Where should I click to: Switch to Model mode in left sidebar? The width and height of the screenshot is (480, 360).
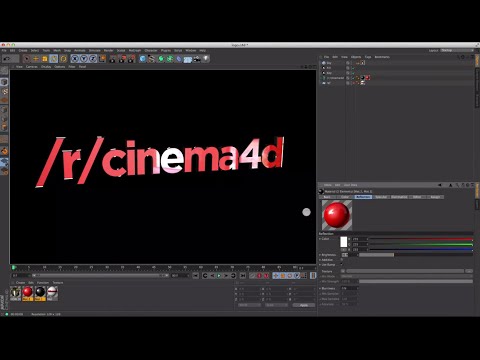coord(4,82)
